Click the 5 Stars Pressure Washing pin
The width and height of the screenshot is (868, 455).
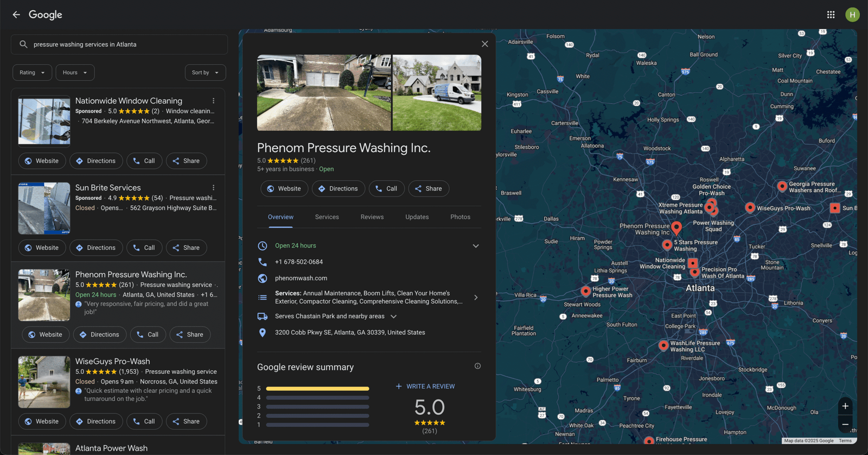point(667,245)
